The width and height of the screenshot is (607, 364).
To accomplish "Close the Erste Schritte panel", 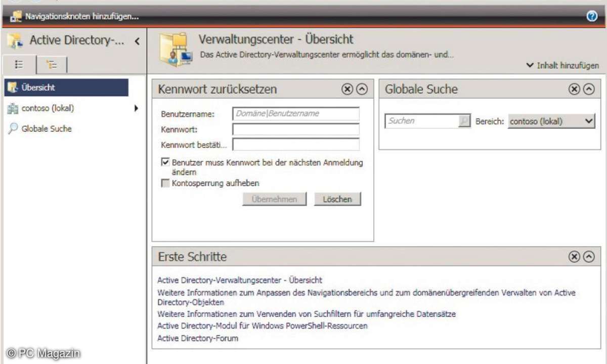I will pos(574,257).
